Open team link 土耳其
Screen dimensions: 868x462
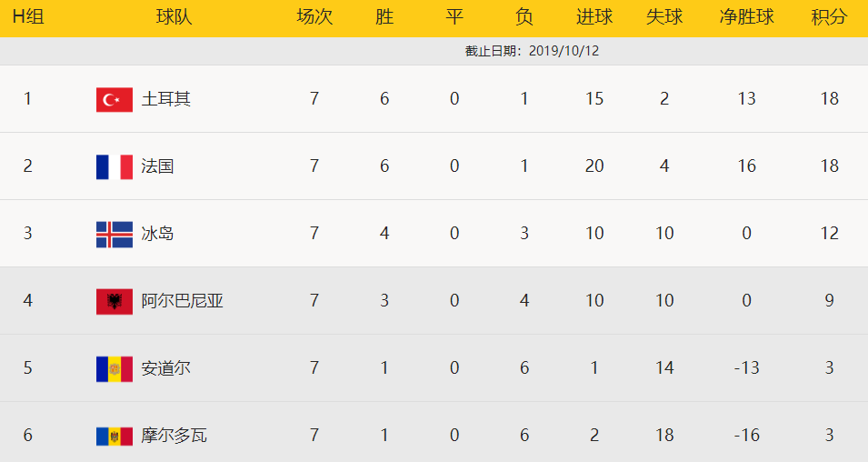[x=166, y=99]
